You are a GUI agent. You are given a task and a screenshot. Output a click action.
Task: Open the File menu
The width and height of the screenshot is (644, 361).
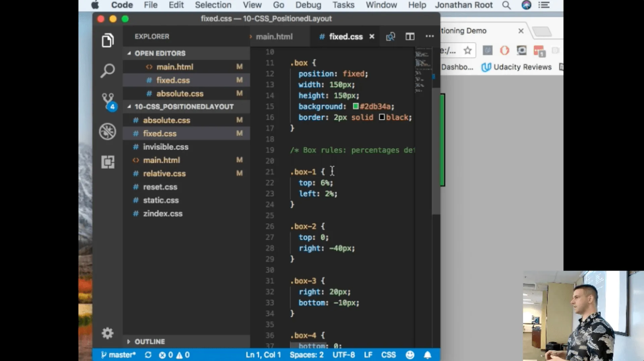151,5
